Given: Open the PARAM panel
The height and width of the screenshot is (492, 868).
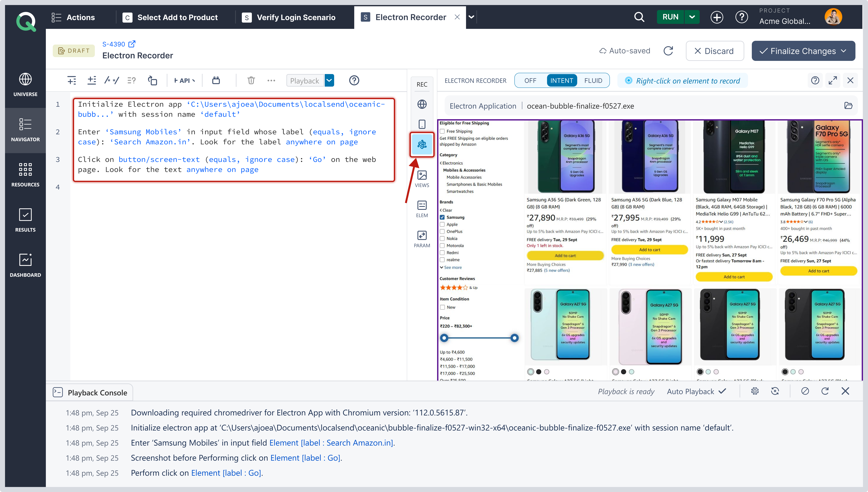Looking at the screenshot, I should tap(422, 239).
